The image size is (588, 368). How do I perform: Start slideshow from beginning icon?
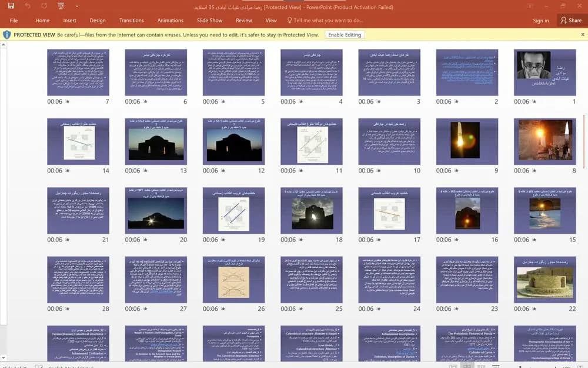pos(61,6)
